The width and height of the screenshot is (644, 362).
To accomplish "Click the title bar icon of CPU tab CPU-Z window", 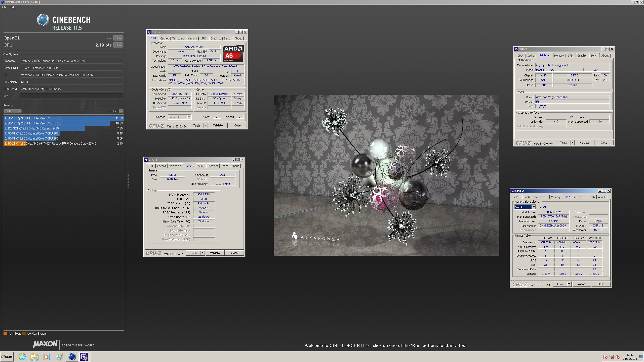I will point(149,32).
